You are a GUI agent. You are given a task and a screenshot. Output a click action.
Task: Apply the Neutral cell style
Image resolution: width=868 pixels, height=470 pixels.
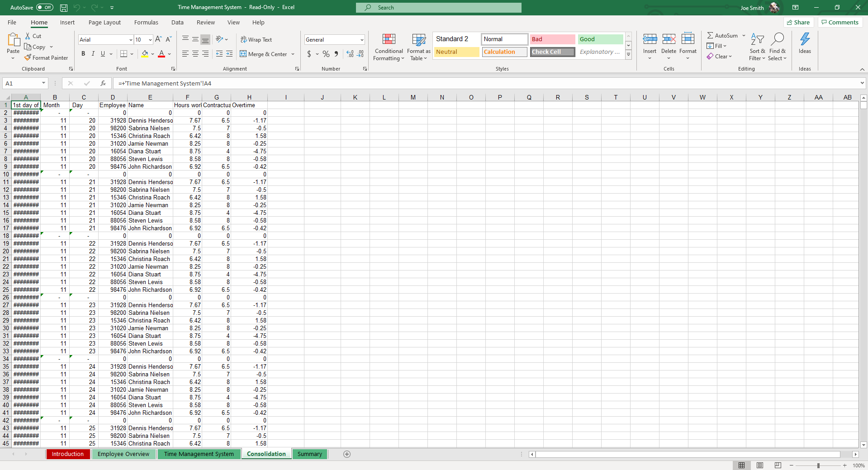click(x=456, y=52)
